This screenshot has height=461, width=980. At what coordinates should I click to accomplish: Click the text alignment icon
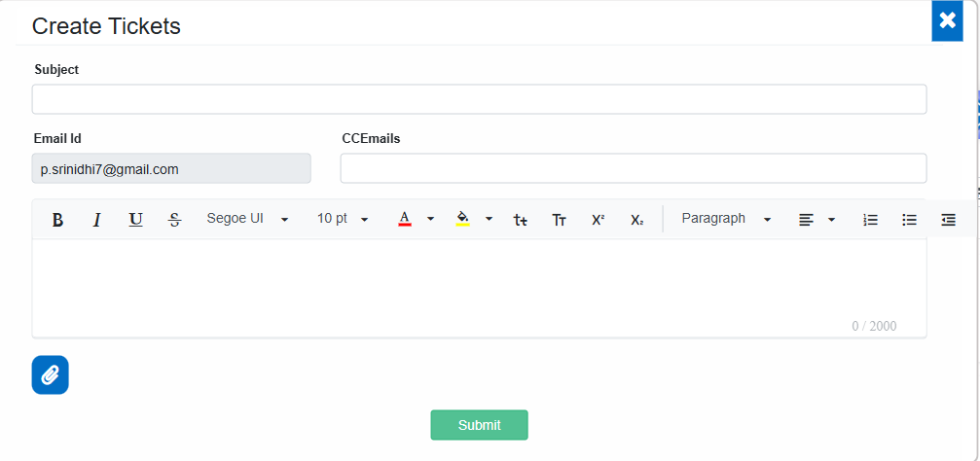point(806,220)
